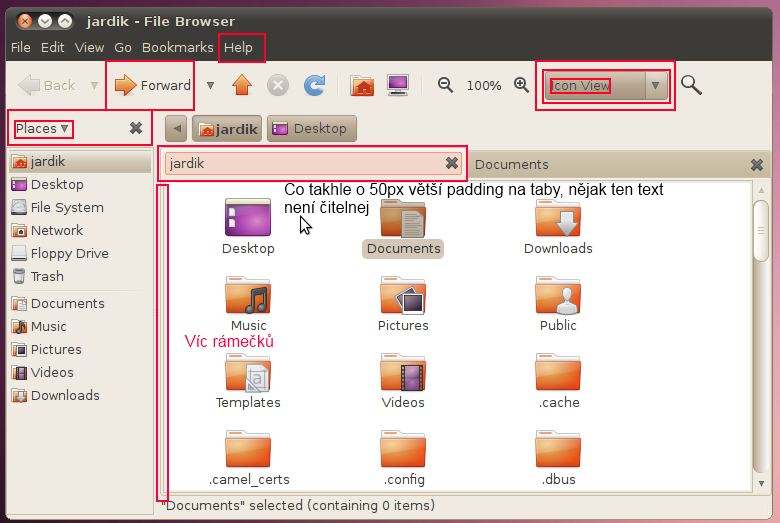Select the .cache folder icon
The height and width of the screenshot is (523, 780).
click(558, 372)
